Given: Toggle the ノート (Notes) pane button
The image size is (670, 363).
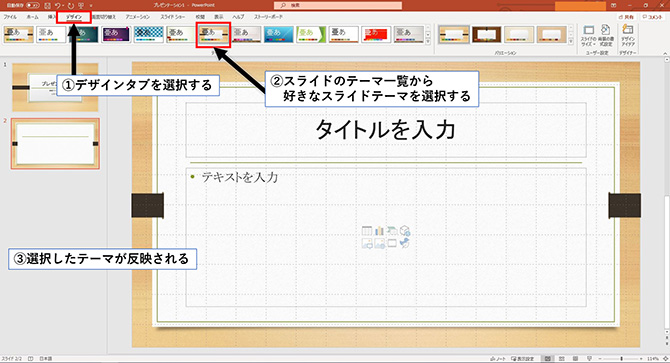Looking at the screenshot, I should (498, 359).
